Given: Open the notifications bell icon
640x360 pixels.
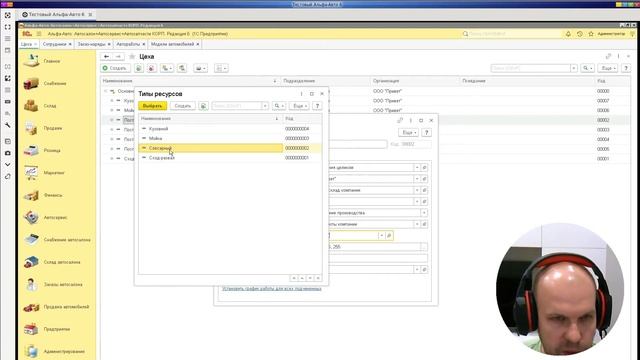Looking at the screenshot, I should click(568, 34).
